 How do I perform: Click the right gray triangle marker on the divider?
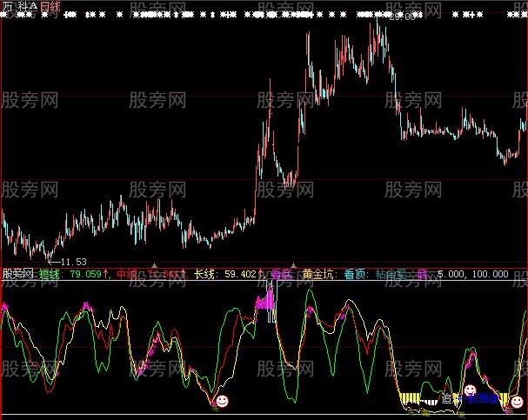[x=293, y=263]
